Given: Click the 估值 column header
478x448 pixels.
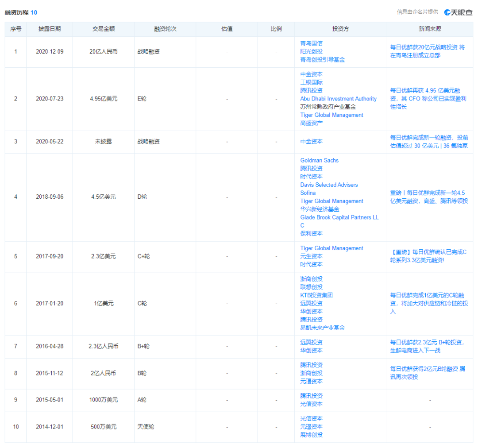Looking at the screenshot, I should coord(227,29).
